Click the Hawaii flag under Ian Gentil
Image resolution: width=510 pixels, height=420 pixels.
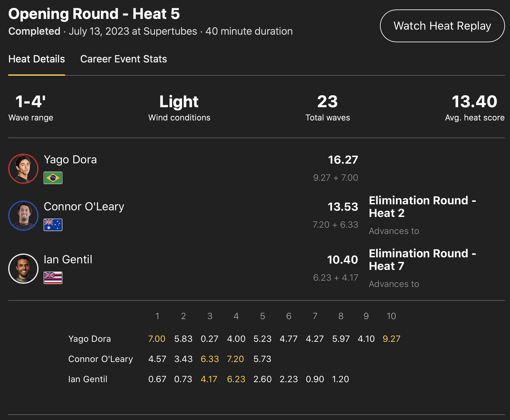coord(53,278)
